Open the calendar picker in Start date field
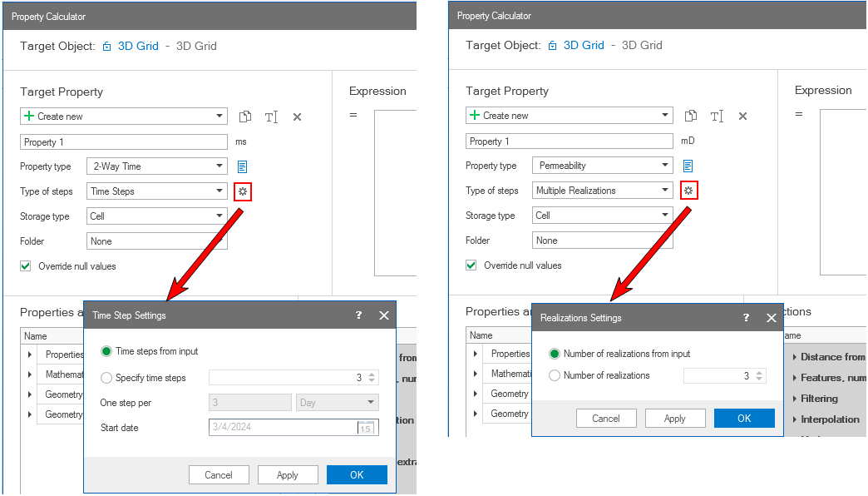 (x=365, y=428)
